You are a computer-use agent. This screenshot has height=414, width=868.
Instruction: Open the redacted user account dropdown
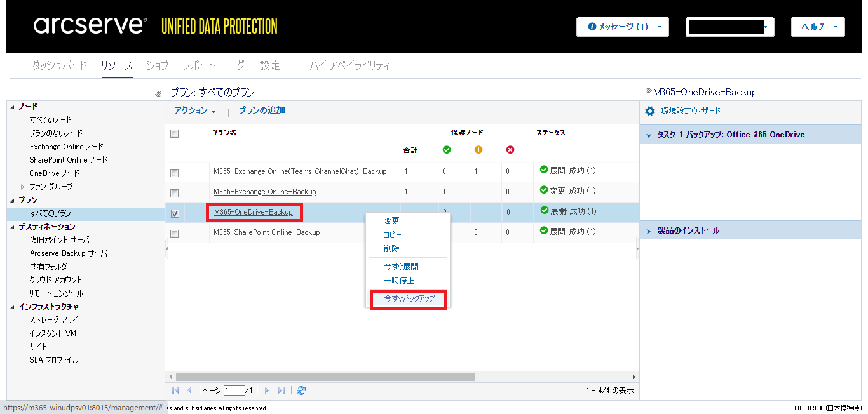[x=729, y=27]
